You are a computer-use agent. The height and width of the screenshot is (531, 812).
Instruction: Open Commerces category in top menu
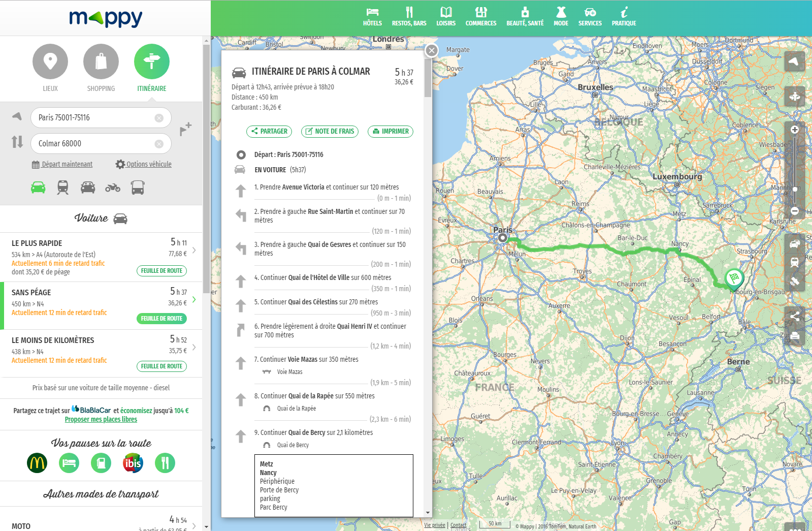pyautogui.click(x=481, y=17)
